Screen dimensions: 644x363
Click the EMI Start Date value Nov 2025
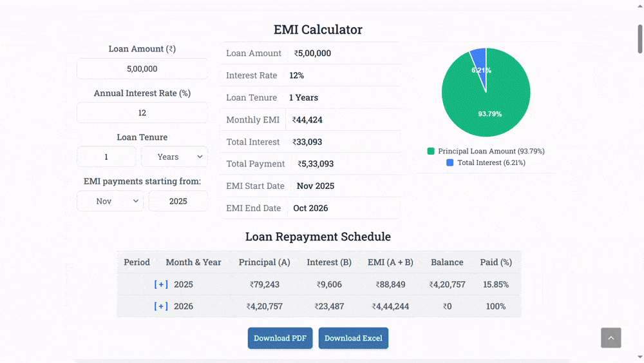316,186
